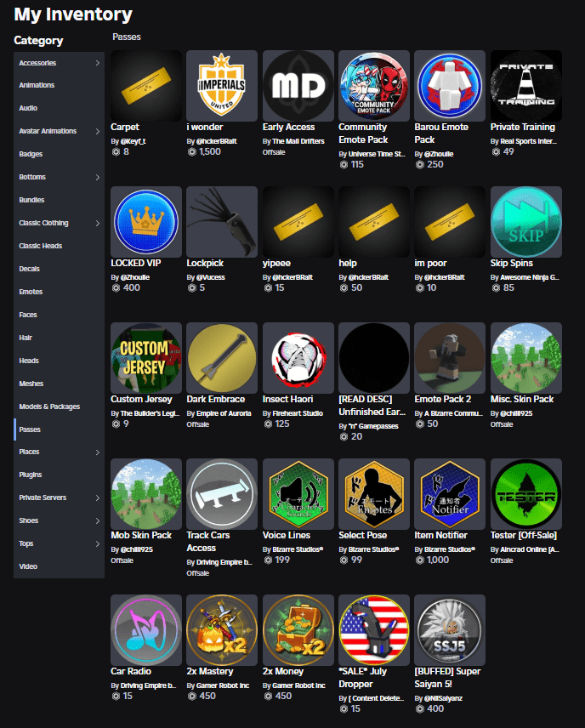This screenshot has height=728, width=585.
Task: Expand the Avatar Animations category
Action: click(x=97, y=131)
